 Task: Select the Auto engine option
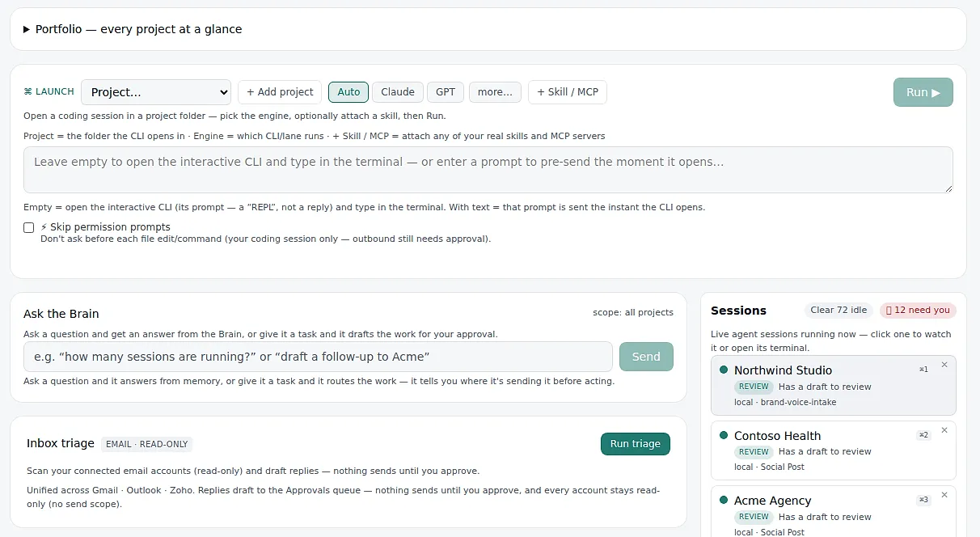348,92
